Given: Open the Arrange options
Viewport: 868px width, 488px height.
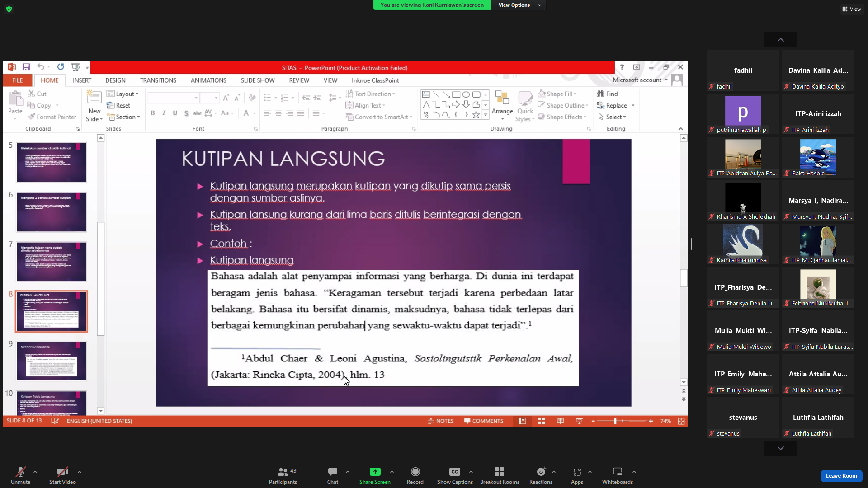Looking at the screenshot, I should [502, 106].
